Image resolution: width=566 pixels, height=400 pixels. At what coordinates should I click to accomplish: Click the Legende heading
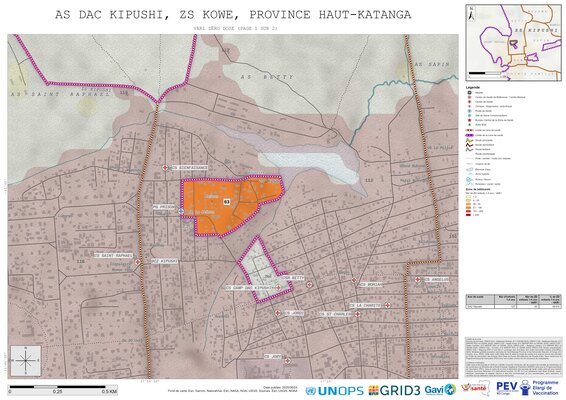[x=473, y=87]
